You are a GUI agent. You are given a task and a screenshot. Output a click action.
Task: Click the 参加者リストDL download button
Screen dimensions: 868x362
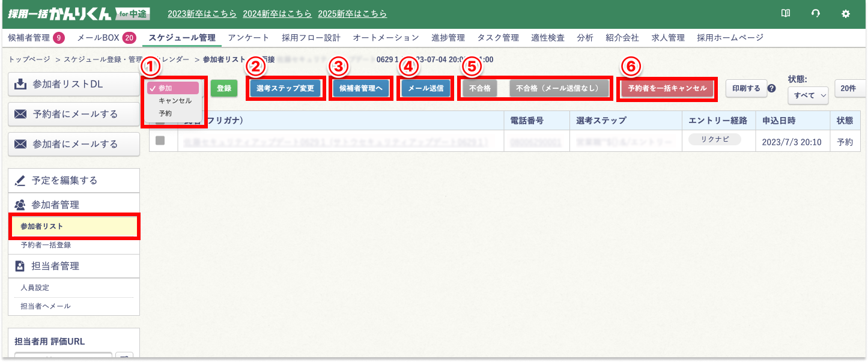74,84
